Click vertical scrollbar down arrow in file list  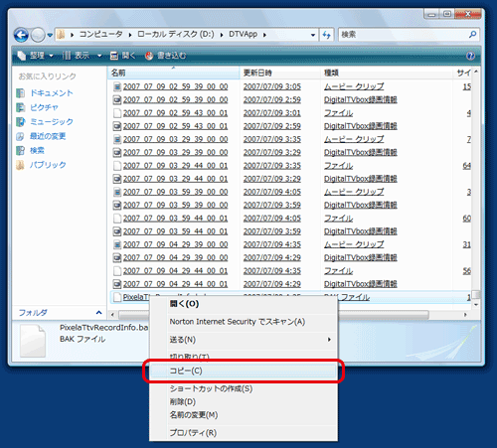click(476, 305)
